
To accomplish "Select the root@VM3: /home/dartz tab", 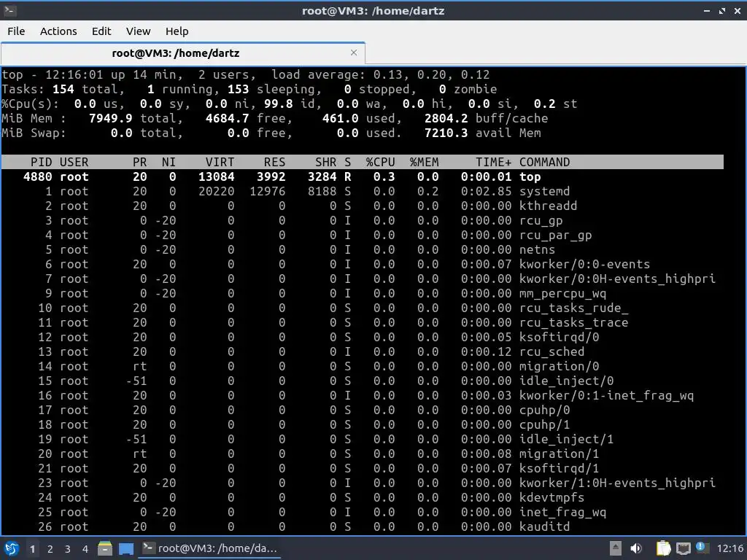I will click(x=183, y=52).
